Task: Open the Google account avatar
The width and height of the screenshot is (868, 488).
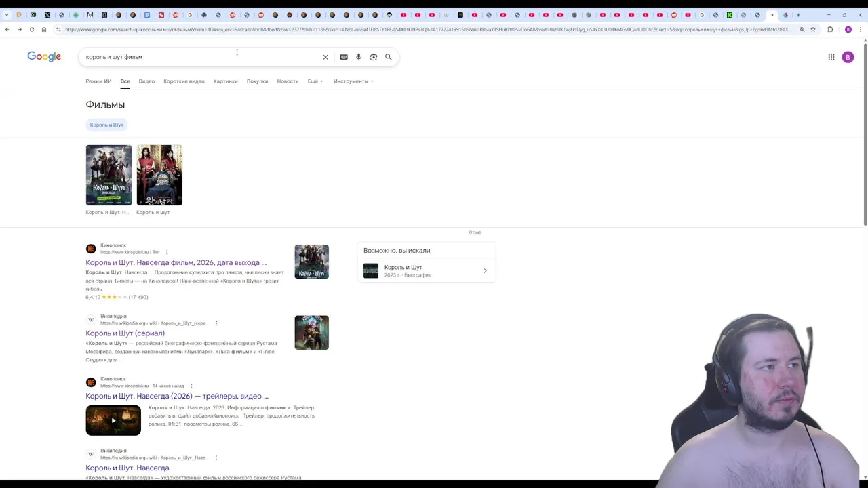Action: 848,57
